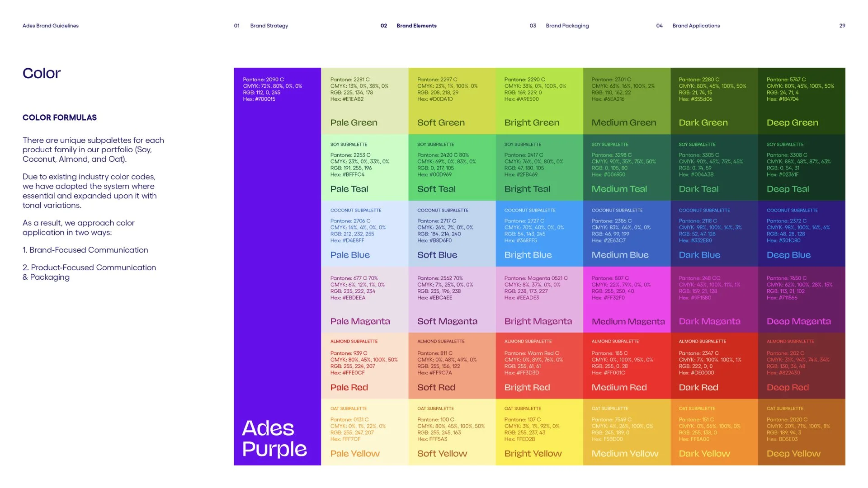This screenshot has height=488, width=868.
Task: Select the Dark Green swatch
Action: [x=714, y=101]
